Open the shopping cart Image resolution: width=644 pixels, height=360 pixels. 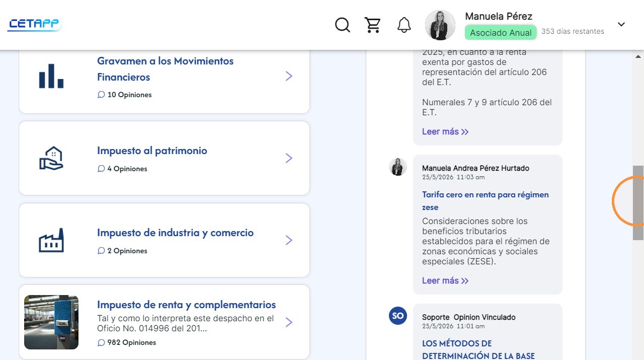tap(373, 25)
